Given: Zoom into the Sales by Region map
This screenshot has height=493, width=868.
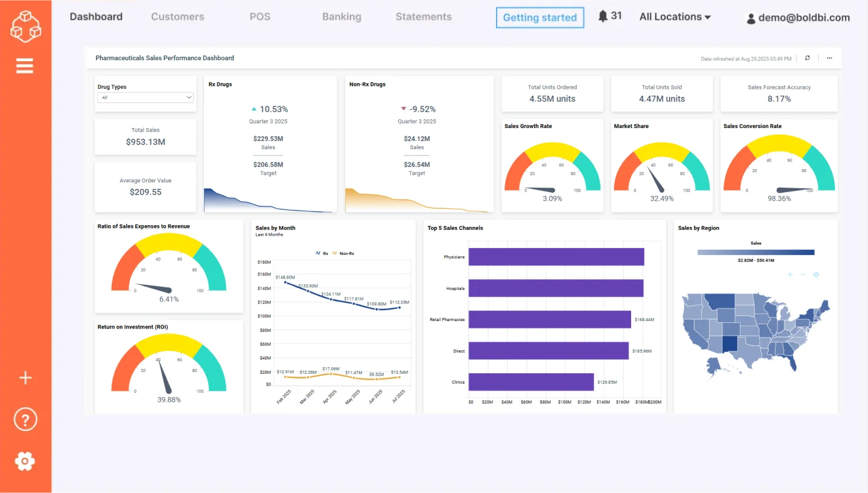Looking at the screenshot, I should tap(790, 274).
